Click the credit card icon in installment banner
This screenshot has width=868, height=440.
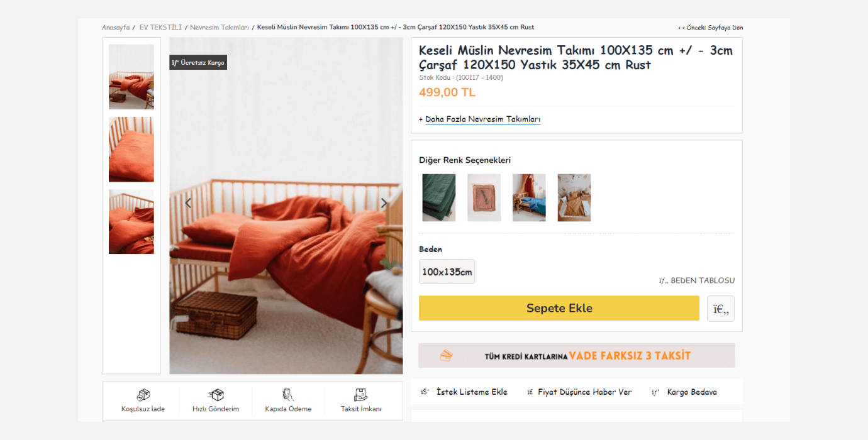pos(445,356)
